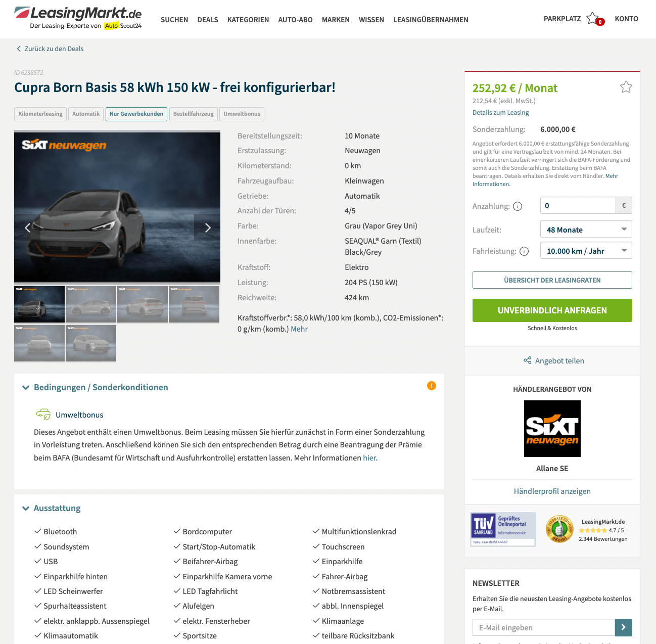
Task: Open Details zum Leasing link
Action: [x=501, y=112]
